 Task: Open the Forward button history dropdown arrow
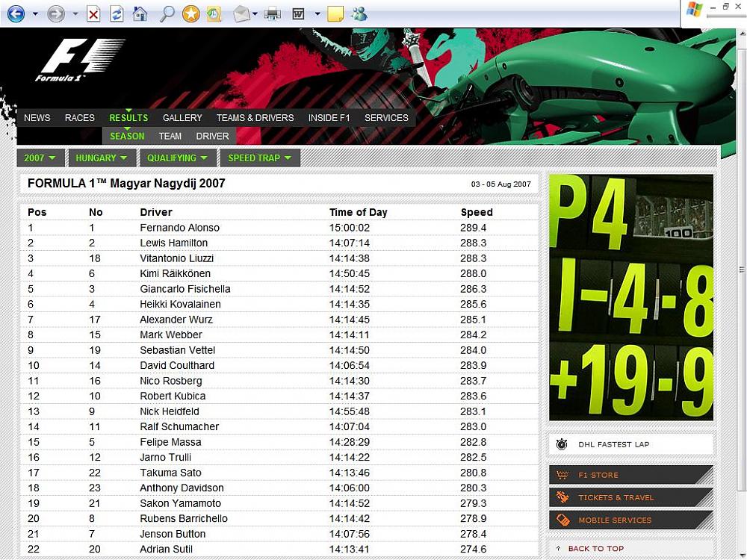[x=75, y=13]
